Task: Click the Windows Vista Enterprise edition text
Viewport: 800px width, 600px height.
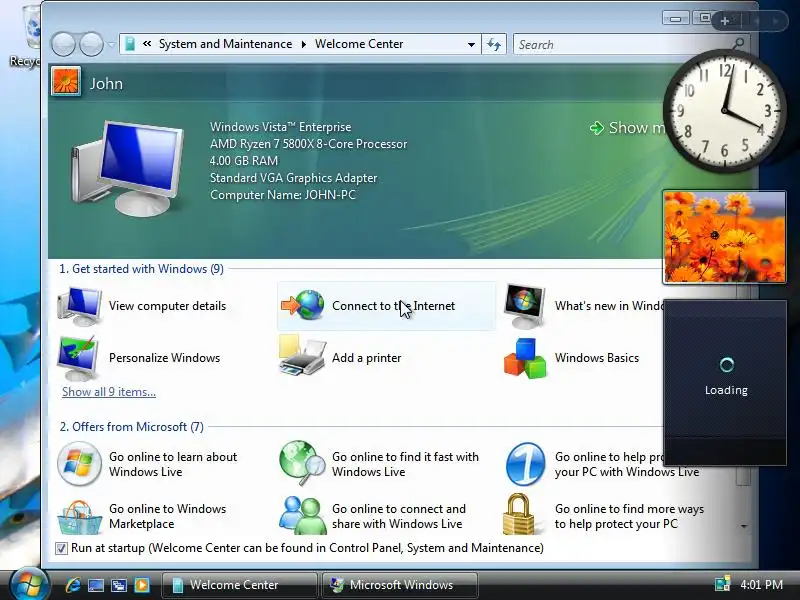Action: 280,127
